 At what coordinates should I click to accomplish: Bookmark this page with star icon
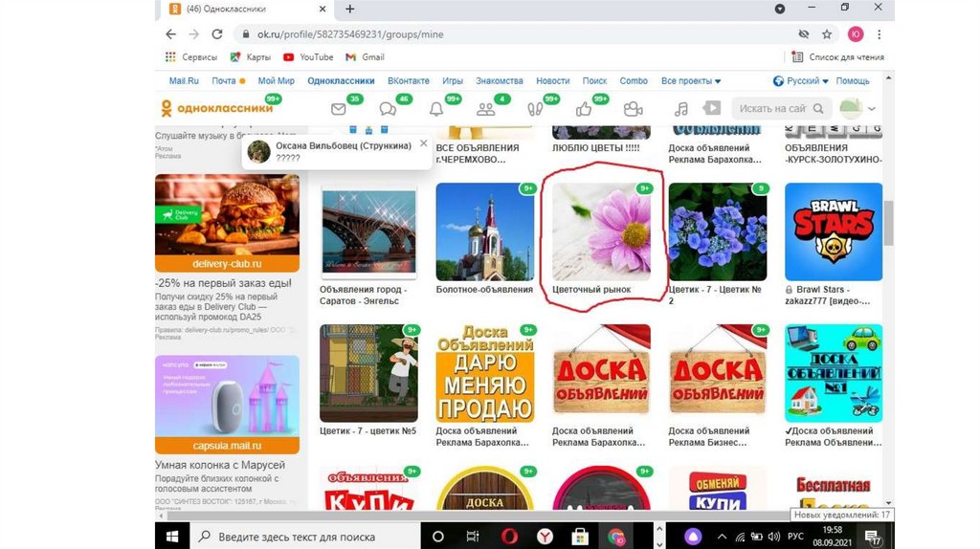(x=827, y=34)
